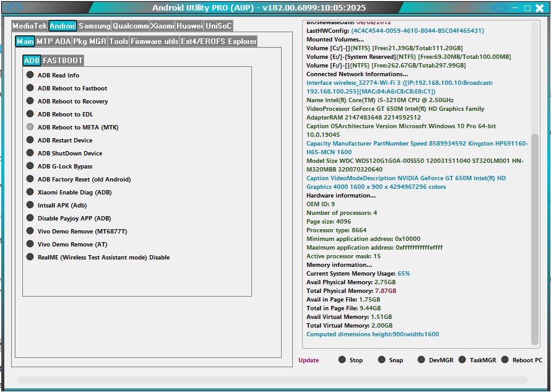The height and width of the screenshot is (392, 551).
Task: Click the 'Current System Memory Usage: 65%' line
Action: tap(358, 274)
